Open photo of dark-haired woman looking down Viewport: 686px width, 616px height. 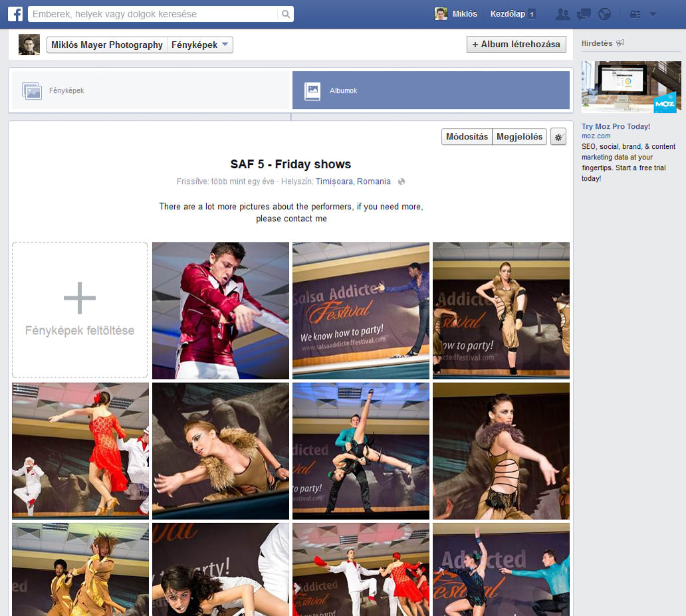(x=221, y=569)
